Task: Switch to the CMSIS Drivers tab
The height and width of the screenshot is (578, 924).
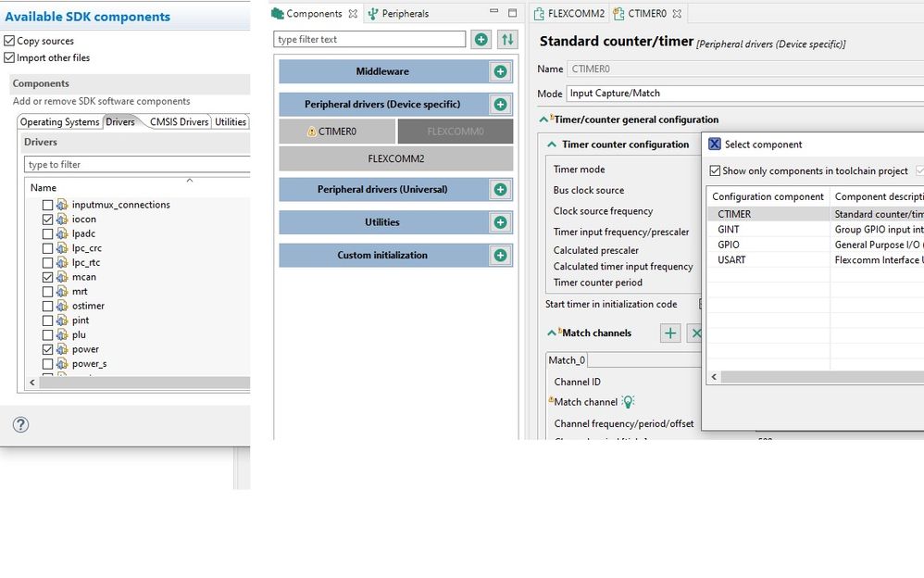Action: pos(179,122)
